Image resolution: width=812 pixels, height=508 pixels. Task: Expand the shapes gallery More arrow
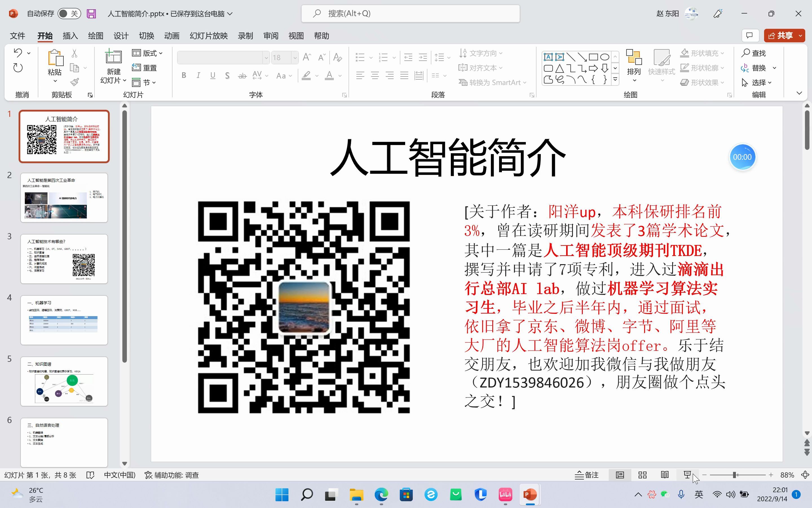[x=615, y=80]
